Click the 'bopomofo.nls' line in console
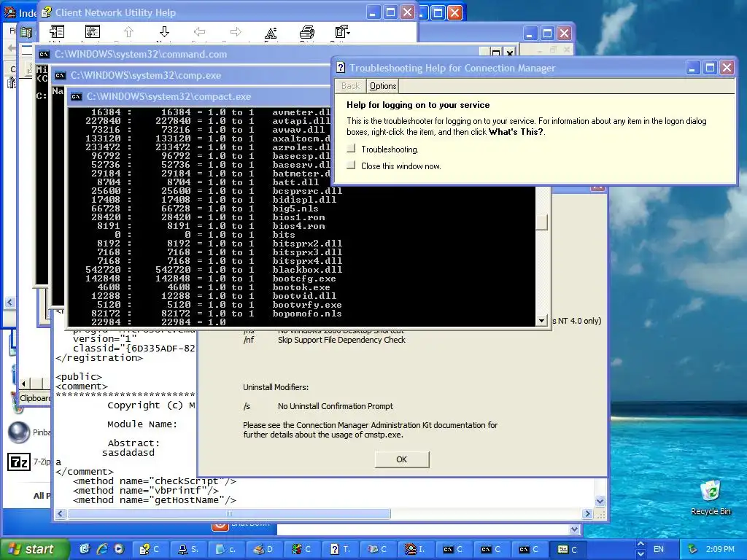 (x=307, y=314)
